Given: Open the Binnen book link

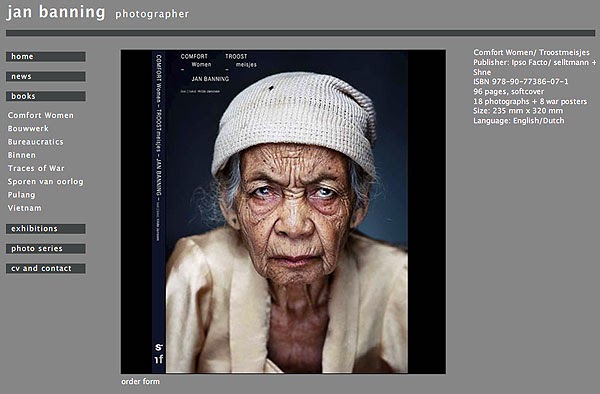Looking at the screenshot, I should (22, 155).
